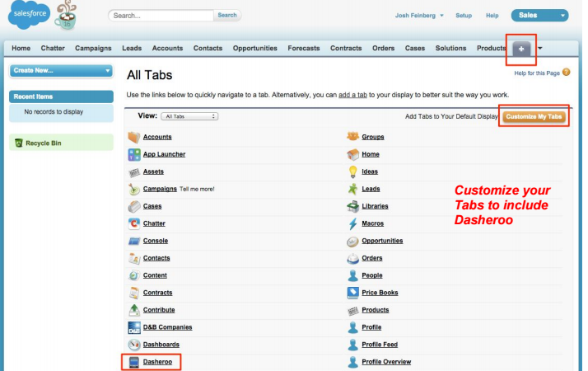Click the Recycle Bin icon in the sidebar

[x=18, y=143]
